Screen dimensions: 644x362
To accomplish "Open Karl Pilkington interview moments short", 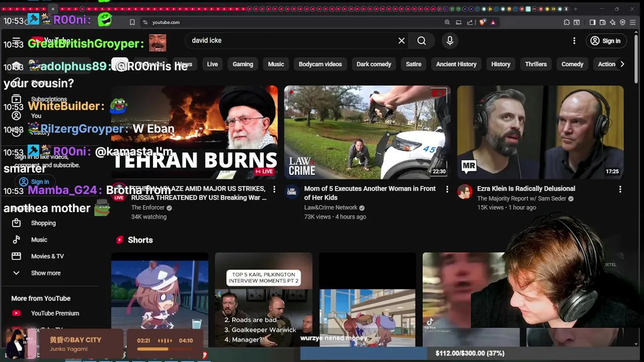I will tap(264, 300).
